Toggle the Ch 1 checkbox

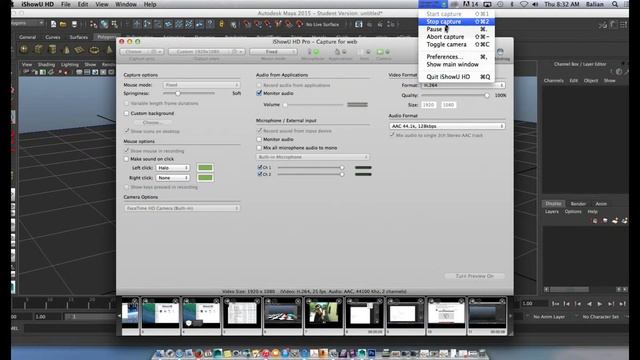click(260, 167)
